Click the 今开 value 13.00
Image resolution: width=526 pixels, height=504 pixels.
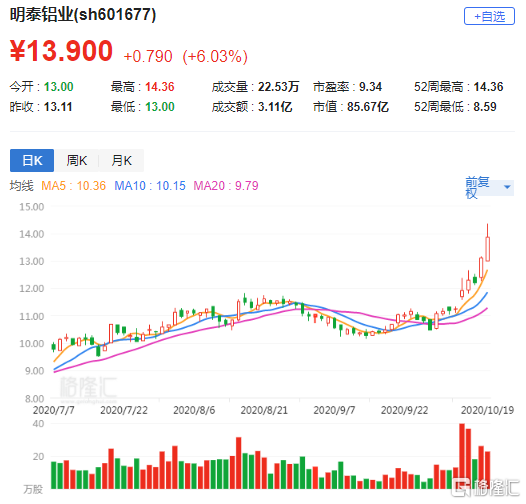coord(58,87)
